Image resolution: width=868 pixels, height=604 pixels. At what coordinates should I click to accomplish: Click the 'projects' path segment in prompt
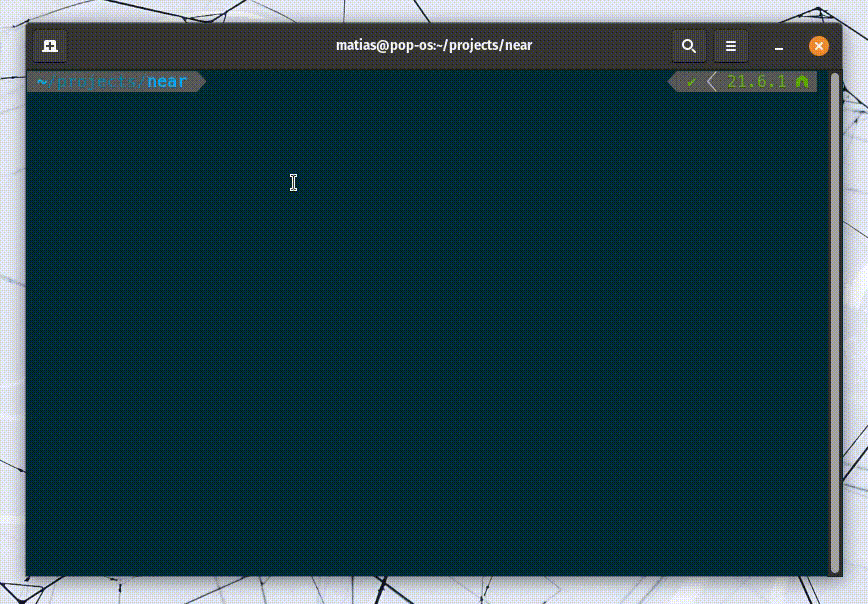coord(98,82)
